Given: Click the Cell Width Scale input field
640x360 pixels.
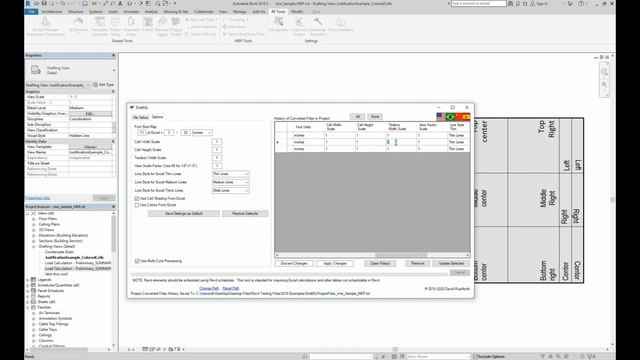Looking at the screenshot, I should (217, 142).
